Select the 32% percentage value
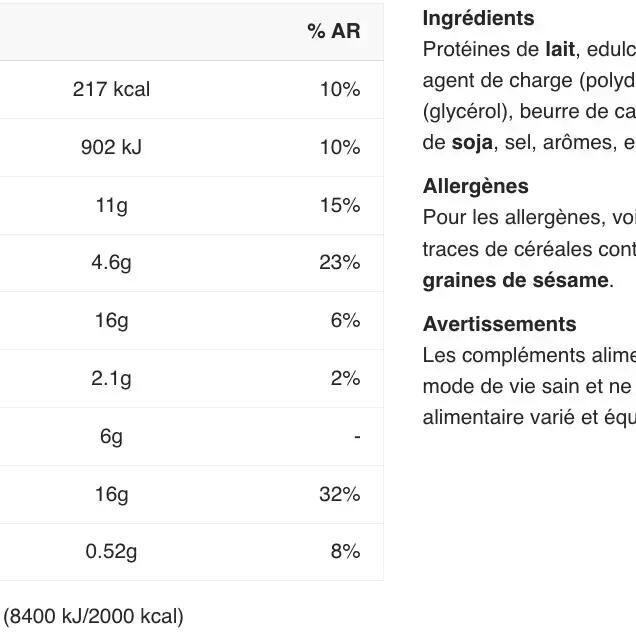The height and width of the screenshot is (636, 636). click(x=340, y=494)
